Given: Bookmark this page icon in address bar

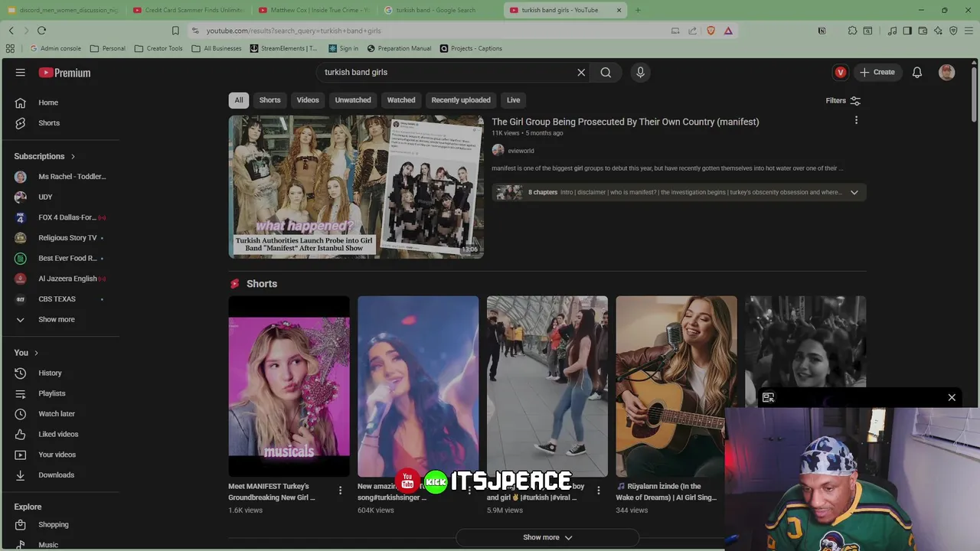Looking at the screenshot, I should pos(175,31).
